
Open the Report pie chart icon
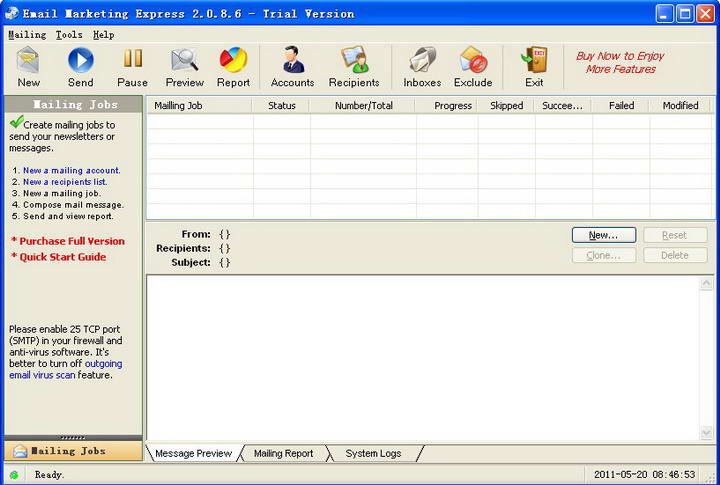pyautogui.click(x=233, y=60)
